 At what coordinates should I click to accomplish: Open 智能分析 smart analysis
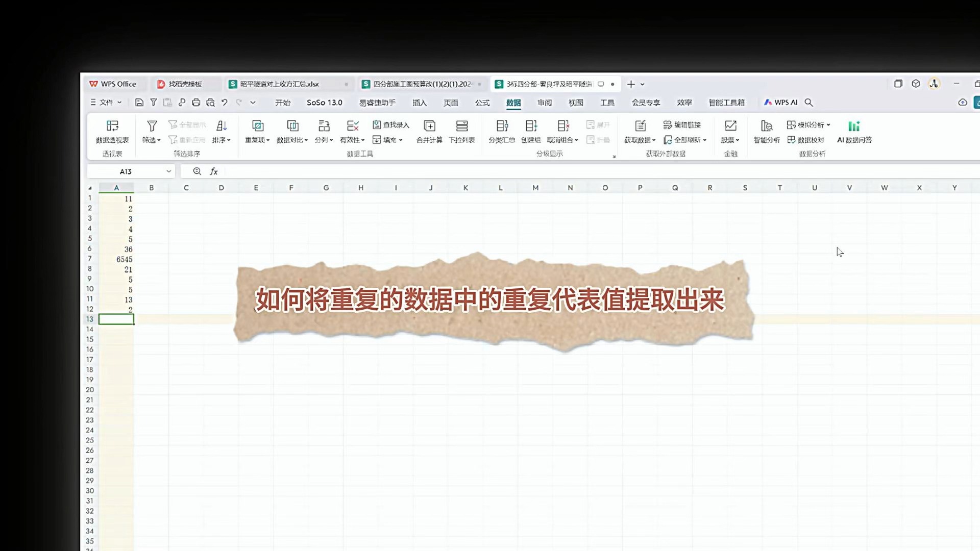pyautogui.click(x=766, y=131)
